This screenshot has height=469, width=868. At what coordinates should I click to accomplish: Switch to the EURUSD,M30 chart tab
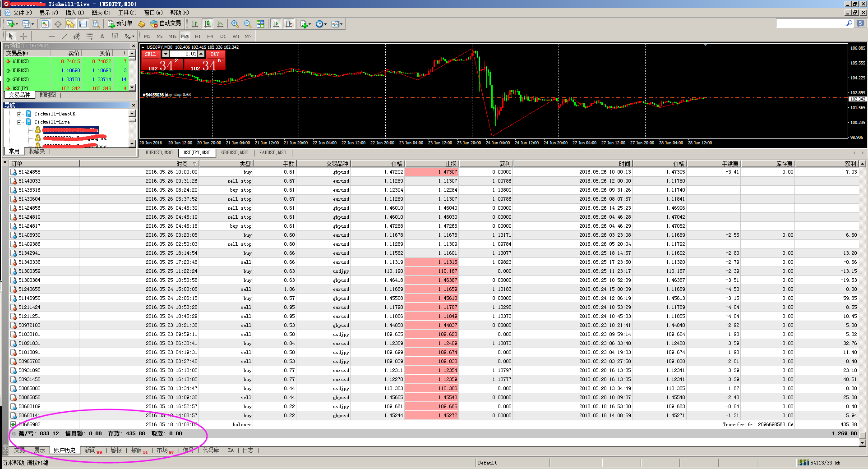tap(159, 153)
